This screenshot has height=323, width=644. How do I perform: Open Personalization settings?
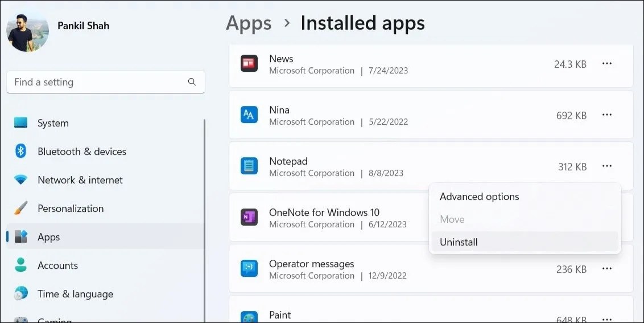(x=105, y=208)
